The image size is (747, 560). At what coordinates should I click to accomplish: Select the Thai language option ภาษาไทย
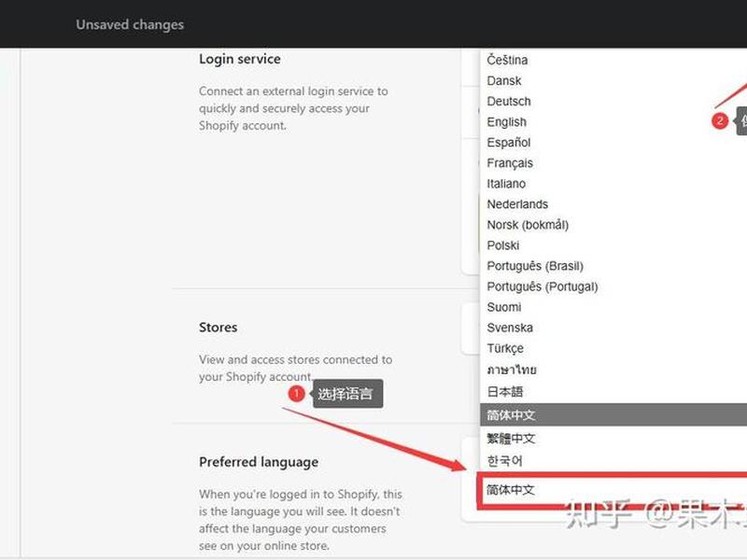click(x=613, y=370)
